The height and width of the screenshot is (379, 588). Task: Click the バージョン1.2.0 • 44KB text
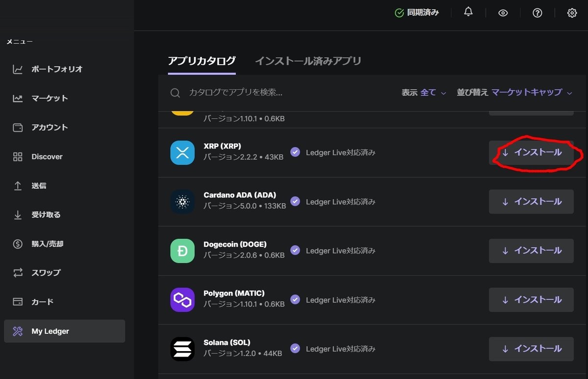click(x=243, y=354)
